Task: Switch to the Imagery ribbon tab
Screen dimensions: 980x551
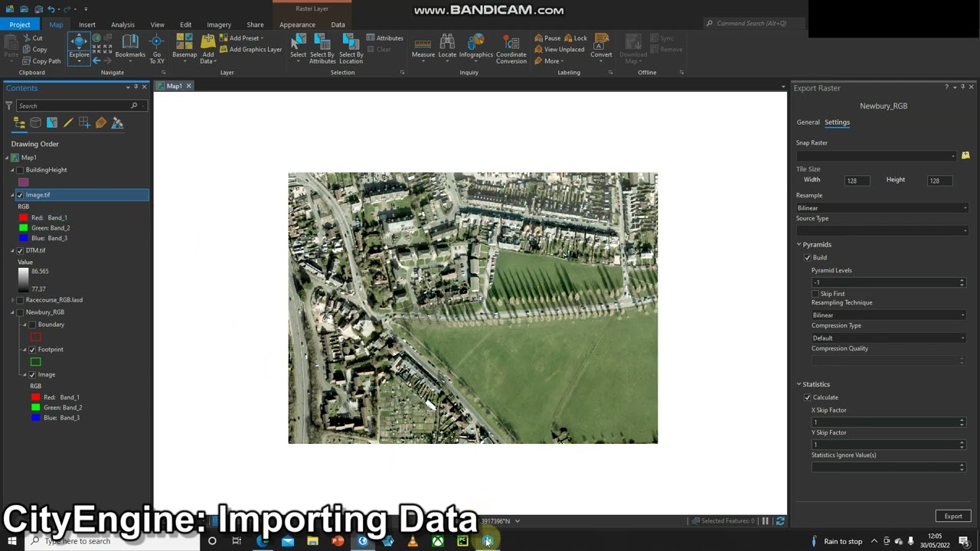Action: pyautogui.click(x=219, y=24)
